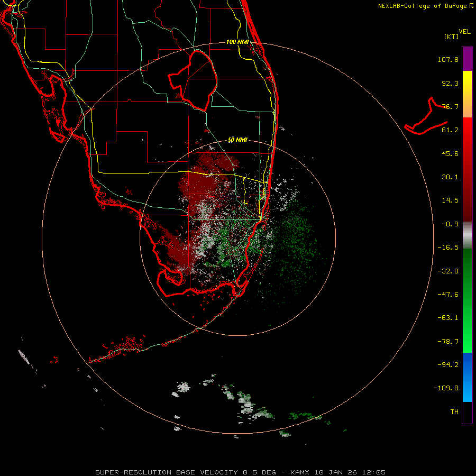
Task: Select the -0.9 legend value
Action: click(450, 224)
